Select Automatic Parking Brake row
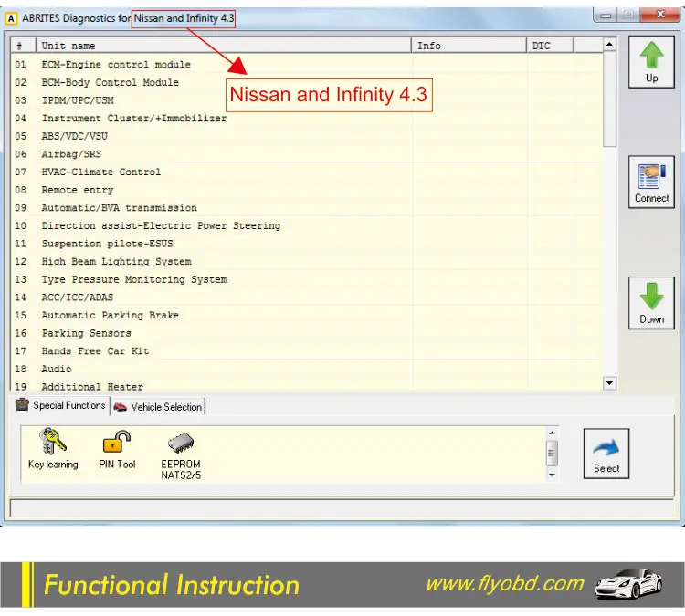This screenshot has height=616, width=685. click(307, 315)
